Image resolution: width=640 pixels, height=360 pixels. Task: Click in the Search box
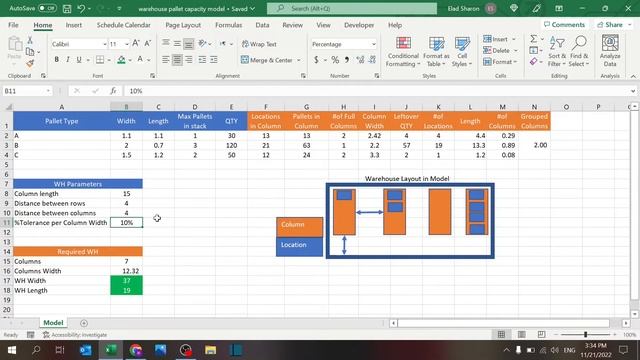[352, 9]
